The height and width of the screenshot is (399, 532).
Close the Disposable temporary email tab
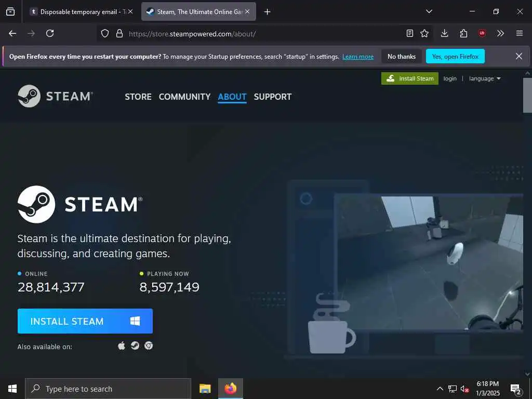coord(130,11)
